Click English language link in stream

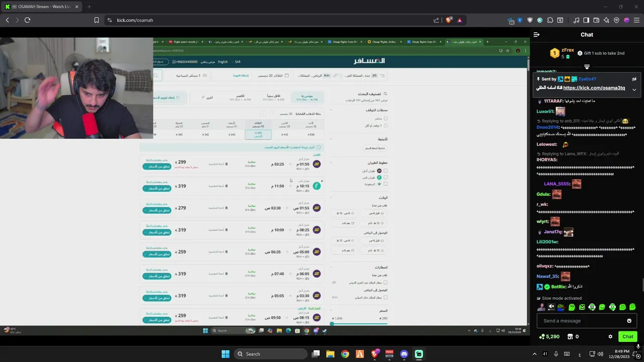tap(223, 62)
